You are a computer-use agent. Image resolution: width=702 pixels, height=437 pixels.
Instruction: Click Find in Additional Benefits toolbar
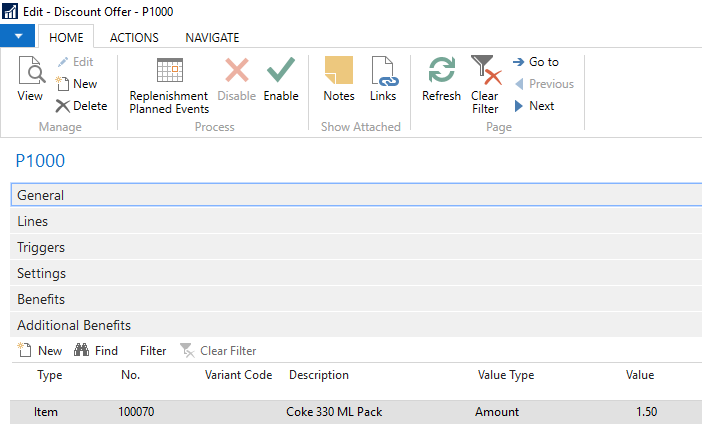96,351
